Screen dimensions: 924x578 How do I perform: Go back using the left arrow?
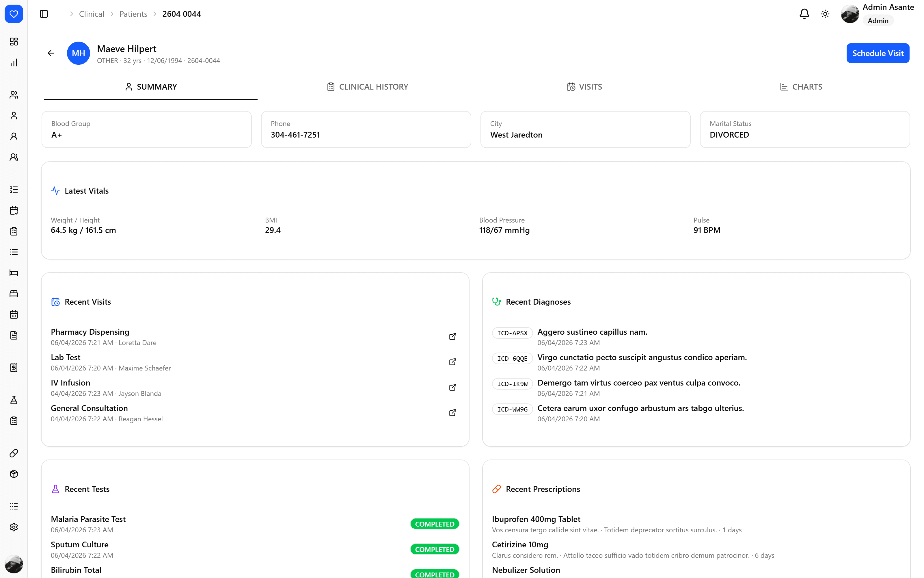(51, 53)
